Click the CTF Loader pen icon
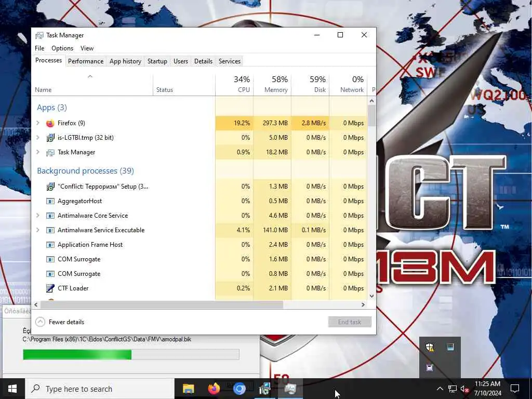This screenshot has height=399, width=532. tap(50, 288)
